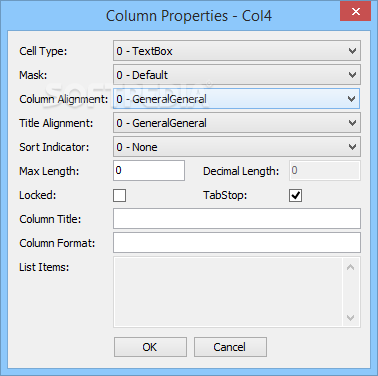Click List Items scrollbar up arrow

coord(350,267)
